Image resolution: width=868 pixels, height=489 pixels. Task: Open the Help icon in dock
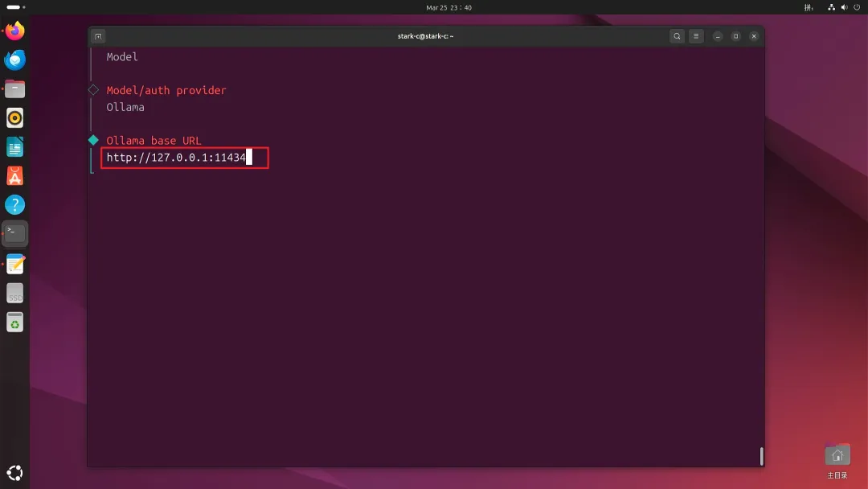(15, 205)
